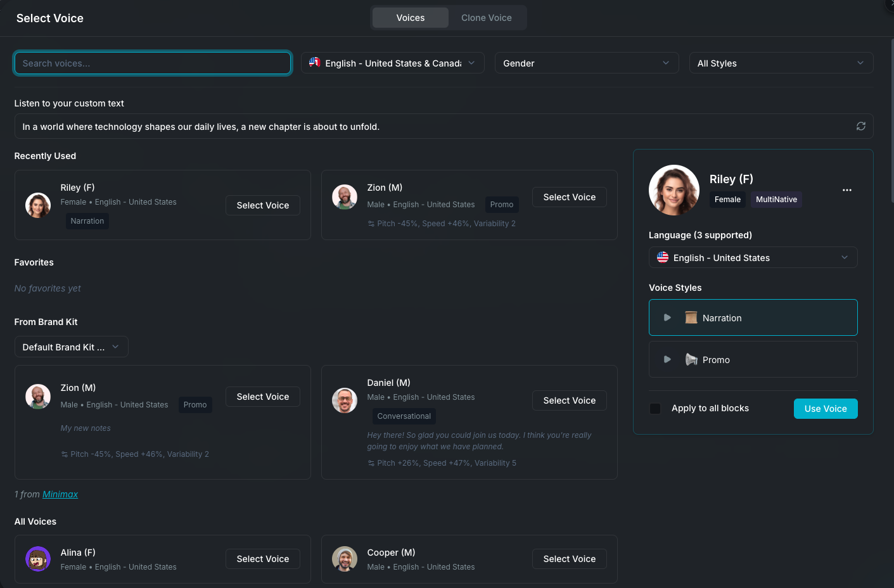
Task: Play the Narration voice style preview
Action: click(667, 317)
